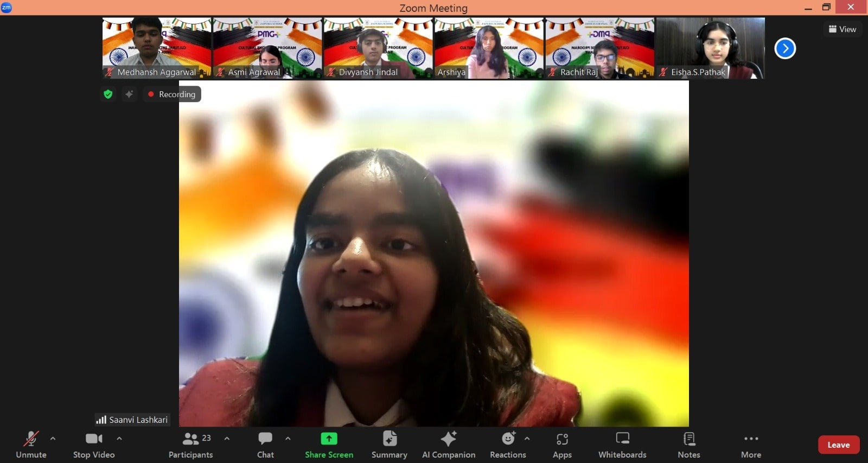Toggle the Participants list panel

coord(190,444)
